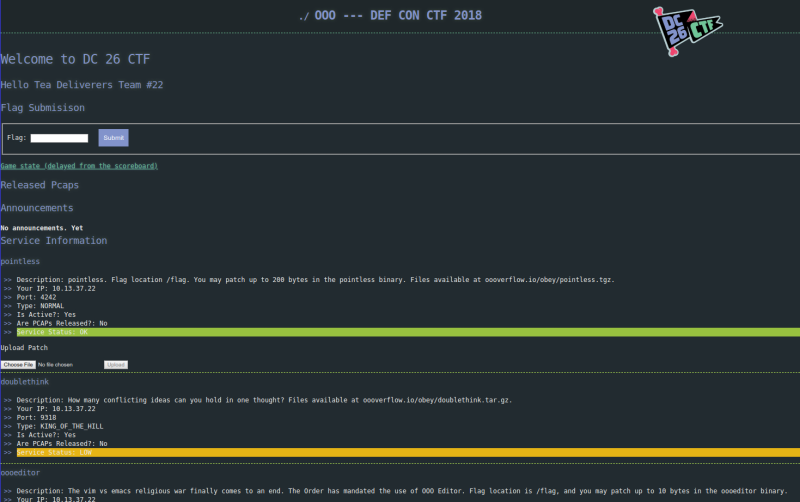800x502 pixels.
Task: Click doublethink 'Is Active?: Yes' line
Action: tap(46, 435)
